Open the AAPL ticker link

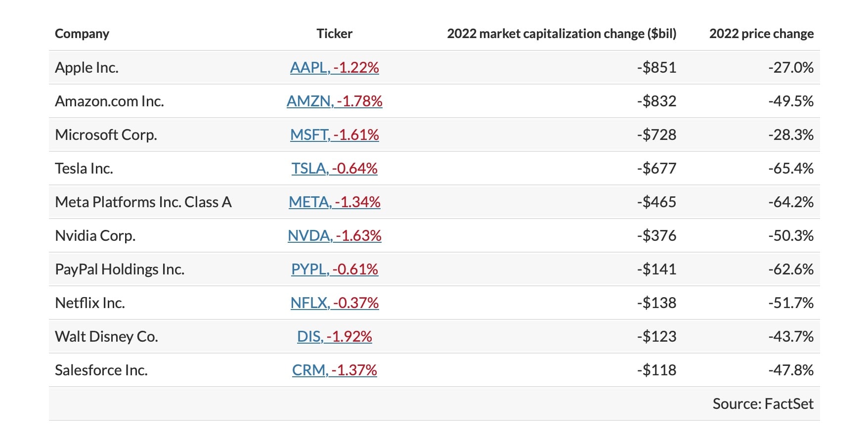point(334,67)
